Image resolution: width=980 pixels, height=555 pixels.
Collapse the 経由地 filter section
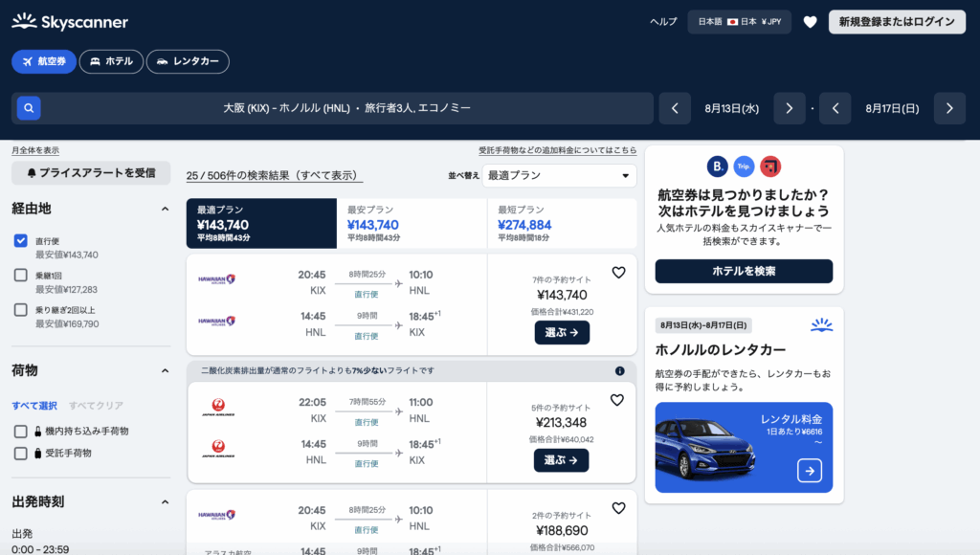pos(165,209)
